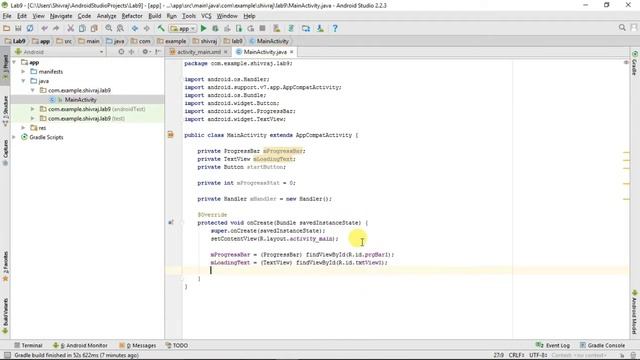Expand the com.example.shivraj.lab9 (test) package
Screen dimensions: 640x360
[33, 118]
